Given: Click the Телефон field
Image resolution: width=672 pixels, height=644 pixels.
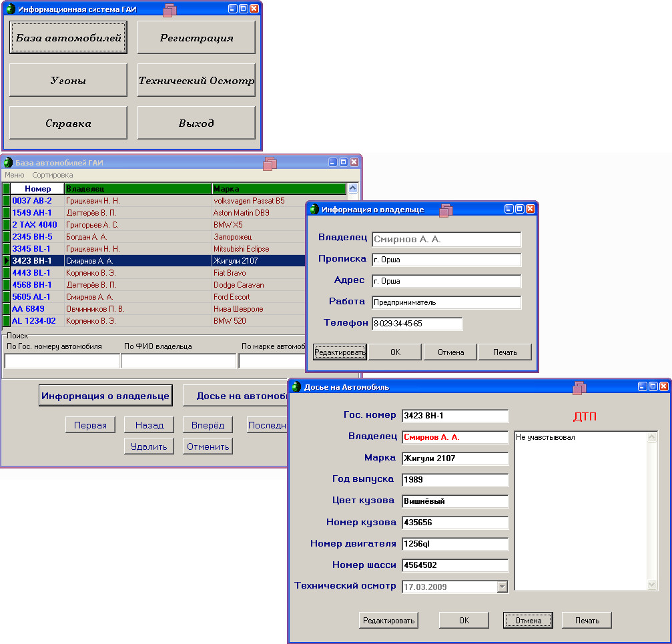Looking at the screenshot, I should tap(418, 324).
